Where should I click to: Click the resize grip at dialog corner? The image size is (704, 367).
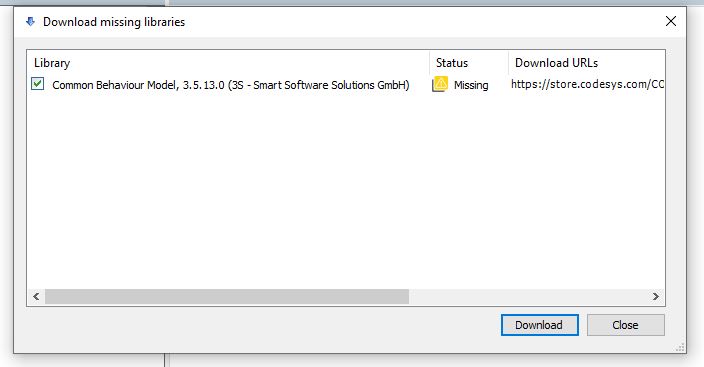[x=680, y=347]
